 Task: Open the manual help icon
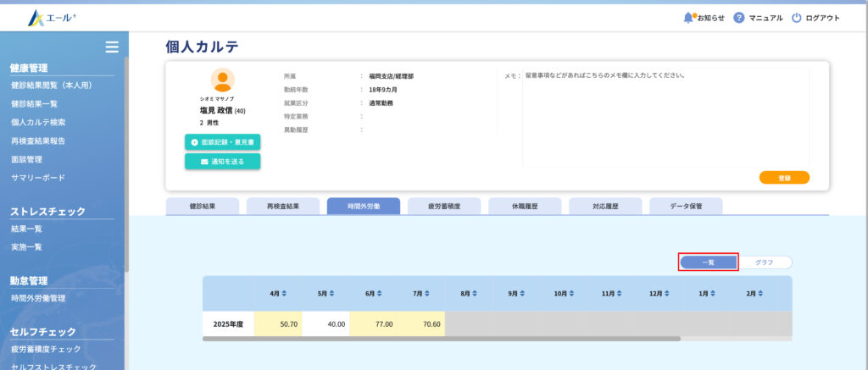coord(739,18)
